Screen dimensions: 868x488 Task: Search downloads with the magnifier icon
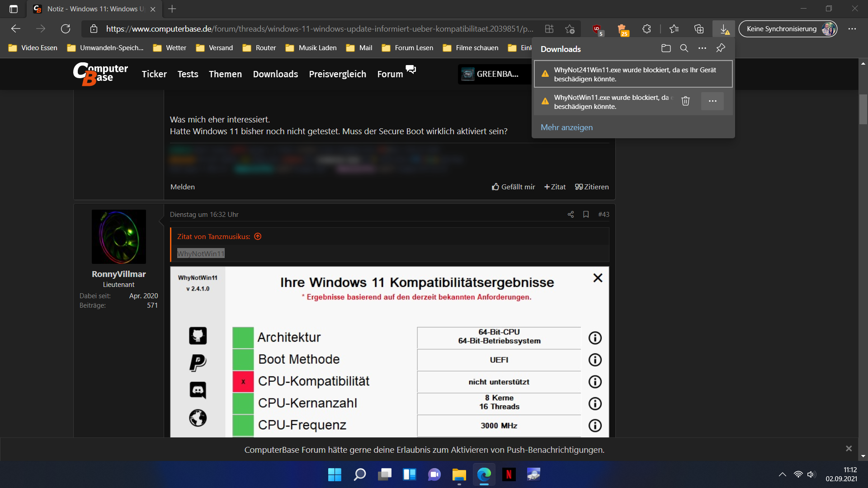pos(684,48)
